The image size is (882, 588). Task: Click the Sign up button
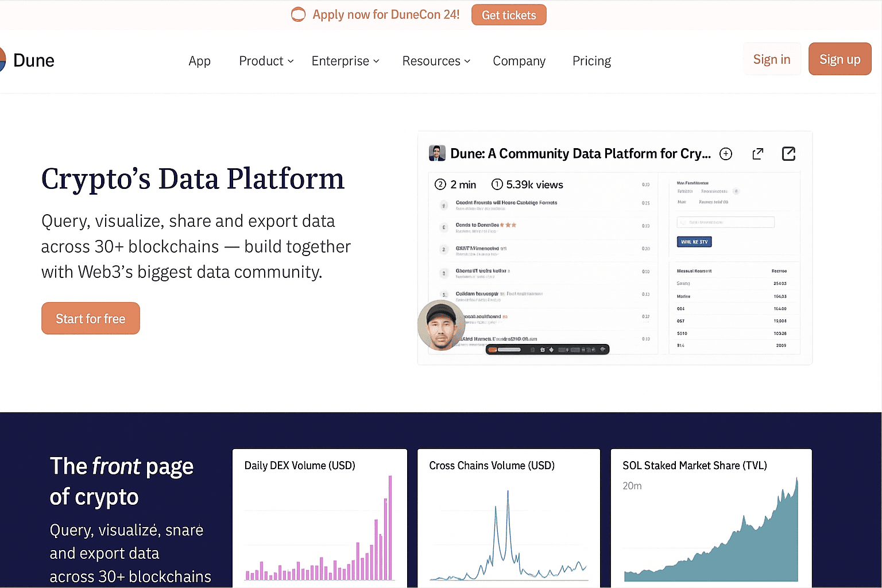(840, 59)
